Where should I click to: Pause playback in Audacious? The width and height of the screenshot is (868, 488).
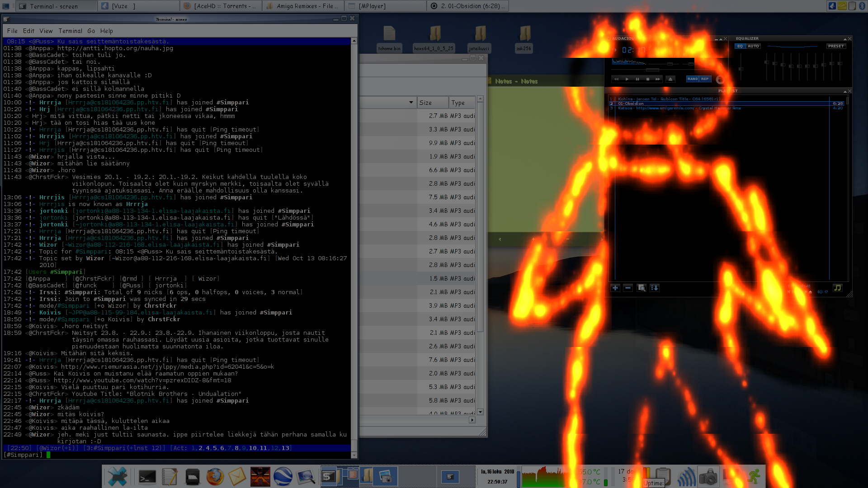pos(637,79)
